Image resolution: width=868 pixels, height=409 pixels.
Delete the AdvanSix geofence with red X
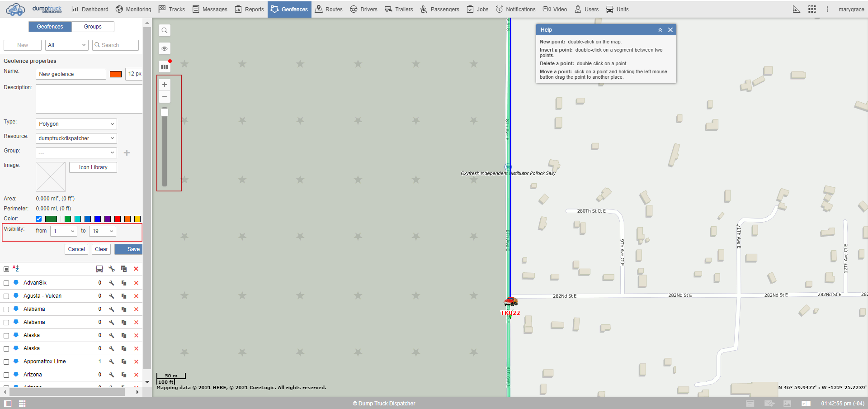click(x=136, y=283)
